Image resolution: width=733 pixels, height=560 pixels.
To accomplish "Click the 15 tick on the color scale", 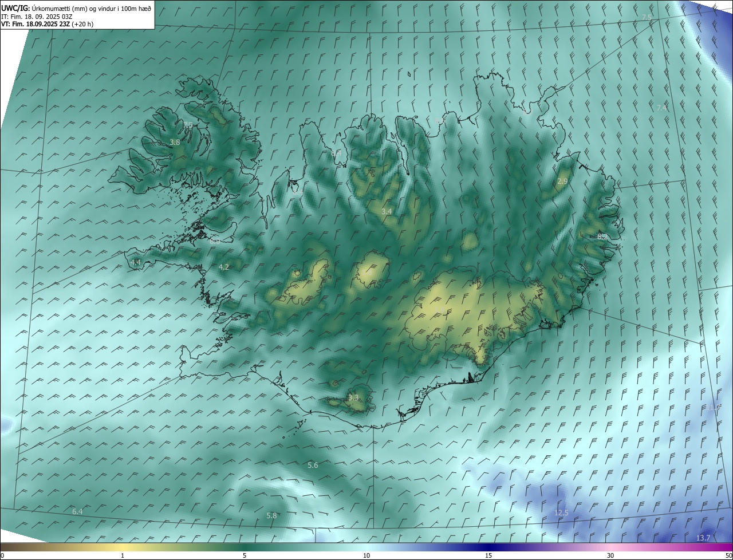I will [488, 555].
